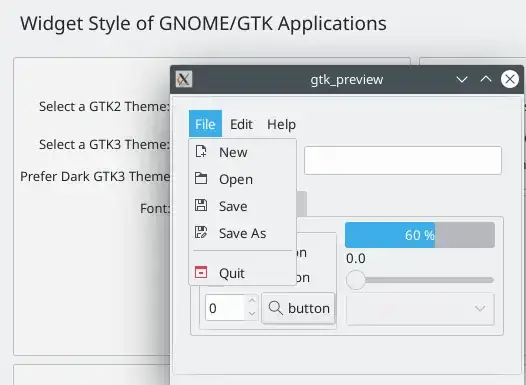
Task: Choose Save from the File menu
Action: (243, 206)
